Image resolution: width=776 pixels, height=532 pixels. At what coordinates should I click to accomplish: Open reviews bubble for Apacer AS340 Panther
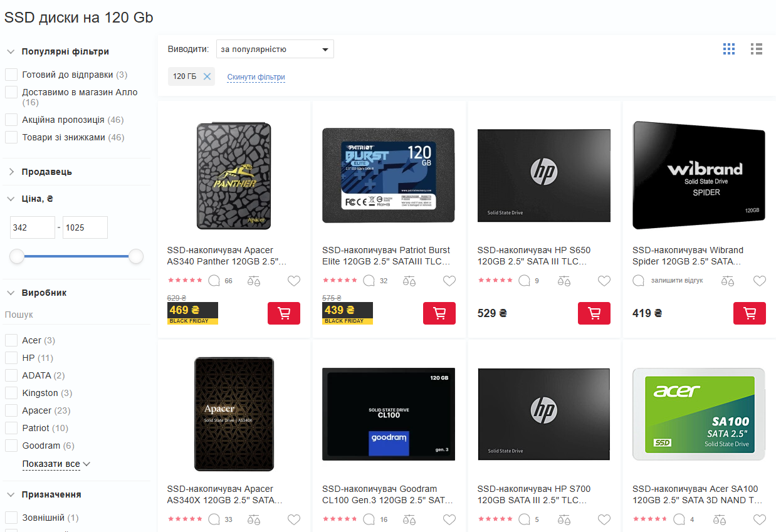point(214,281)
